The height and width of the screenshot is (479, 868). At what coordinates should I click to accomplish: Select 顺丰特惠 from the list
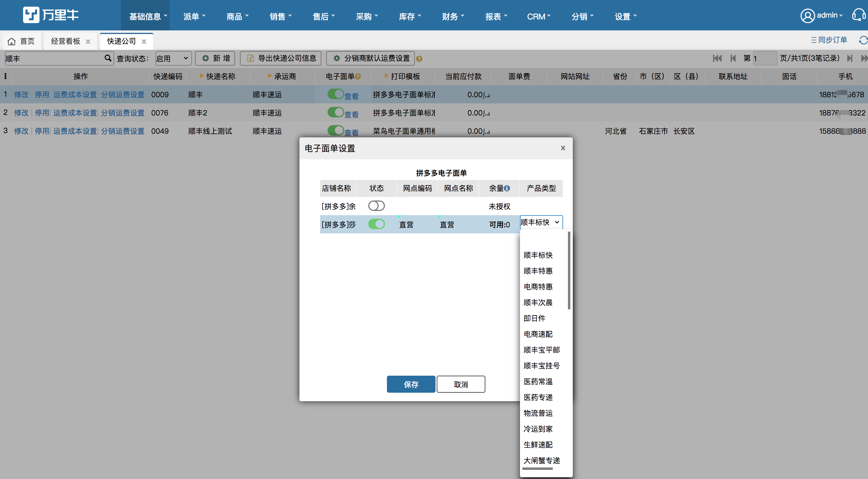pyautogui.click(x=538, y=271)
